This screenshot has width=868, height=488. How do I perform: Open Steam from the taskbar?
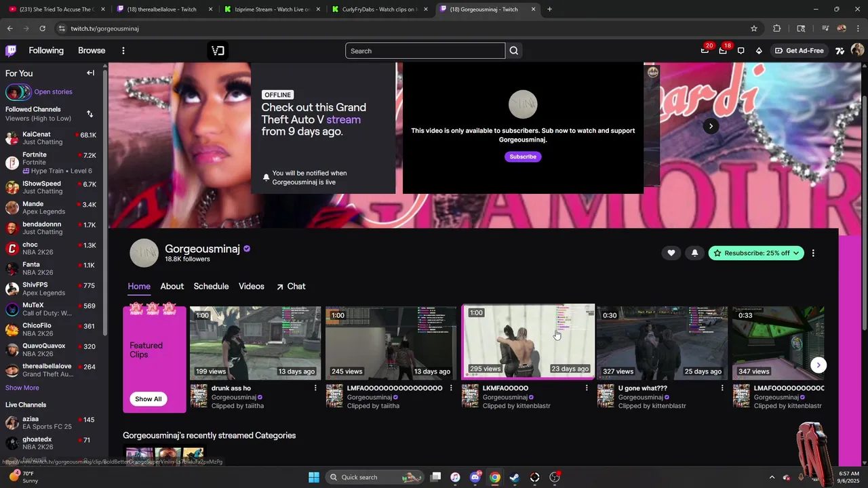click(515, 477)
